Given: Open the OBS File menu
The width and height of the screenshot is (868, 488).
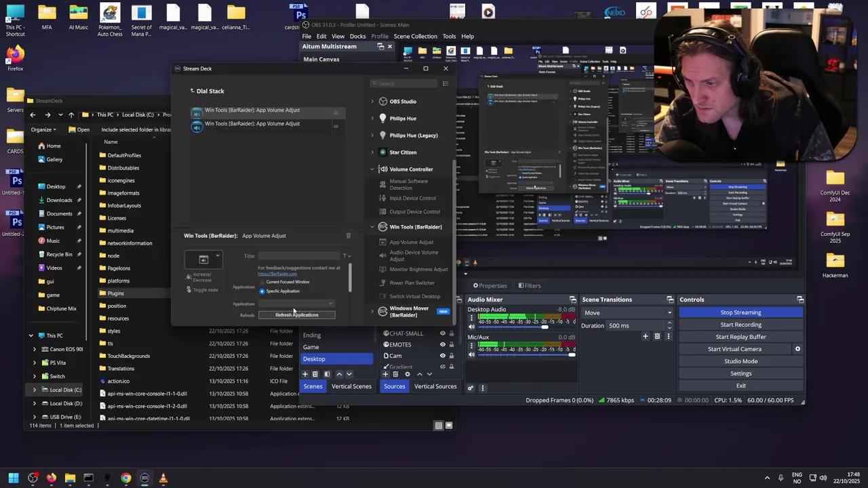Looking at the screenshot, I should [x=307, y=36].
